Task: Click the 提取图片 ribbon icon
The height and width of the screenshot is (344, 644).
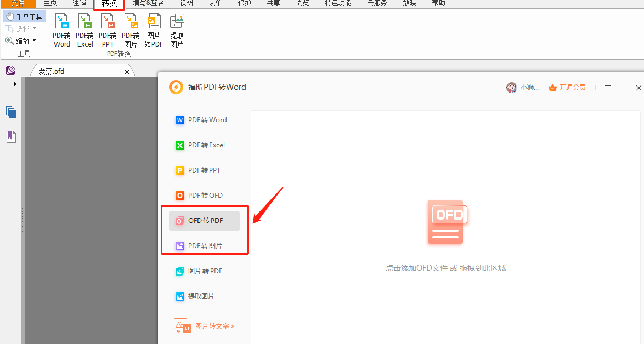Action: click(x=177, y=30)
